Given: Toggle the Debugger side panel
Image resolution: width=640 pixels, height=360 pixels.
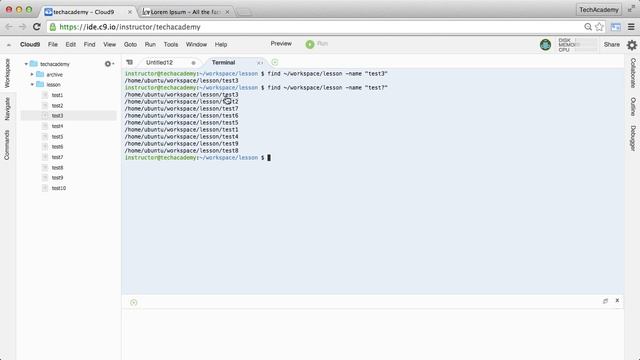Looking at the screenshot, I should point(633,138).
